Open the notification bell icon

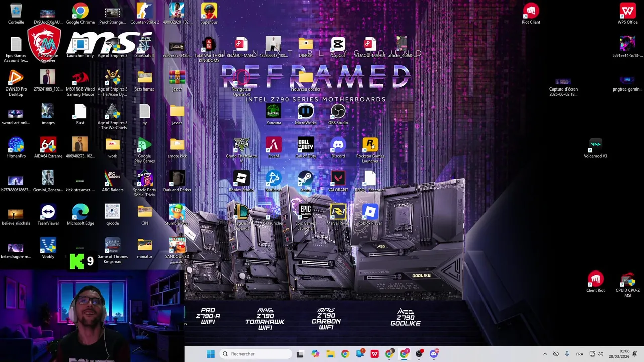(x=634, y=354)
